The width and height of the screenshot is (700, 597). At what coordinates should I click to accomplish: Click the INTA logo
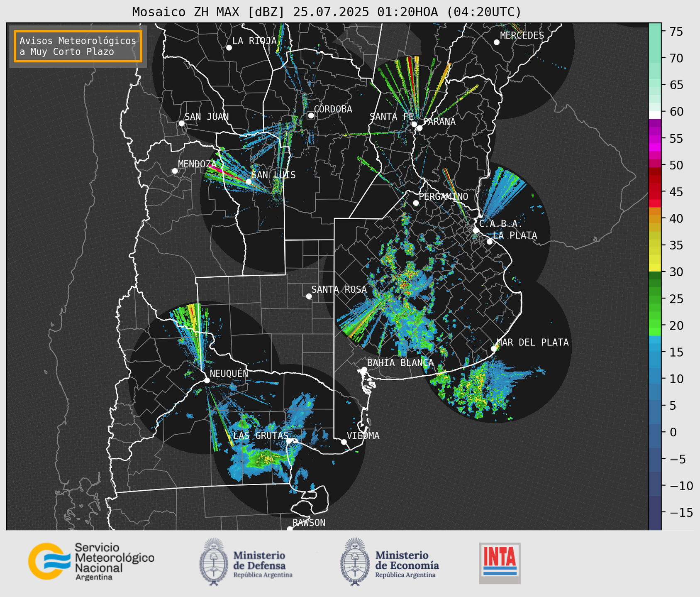(500, 563)
